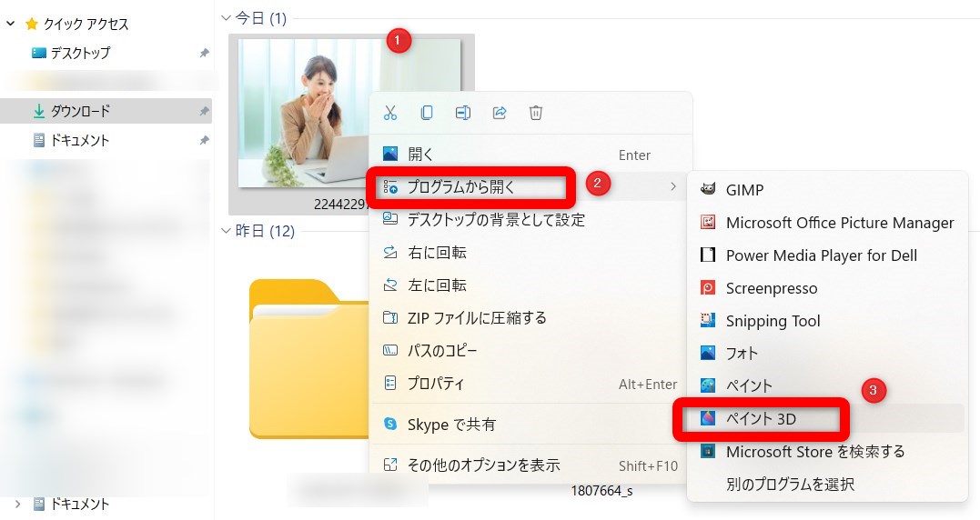The width and height of the screenshot is (980, 520).
Task: Click the Delete trash can icon
Action: point(536,113)
